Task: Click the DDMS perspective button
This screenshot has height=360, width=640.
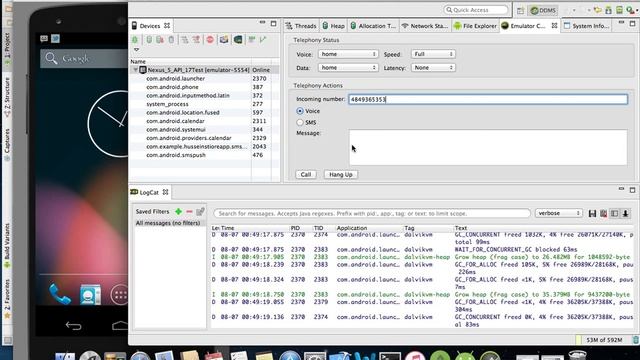Action: tap(543, 11)
